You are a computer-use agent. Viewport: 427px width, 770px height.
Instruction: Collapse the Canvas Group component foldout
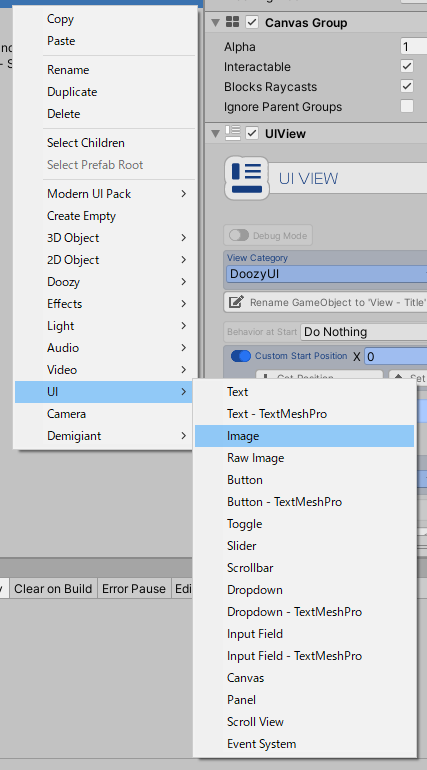(215, 23)
